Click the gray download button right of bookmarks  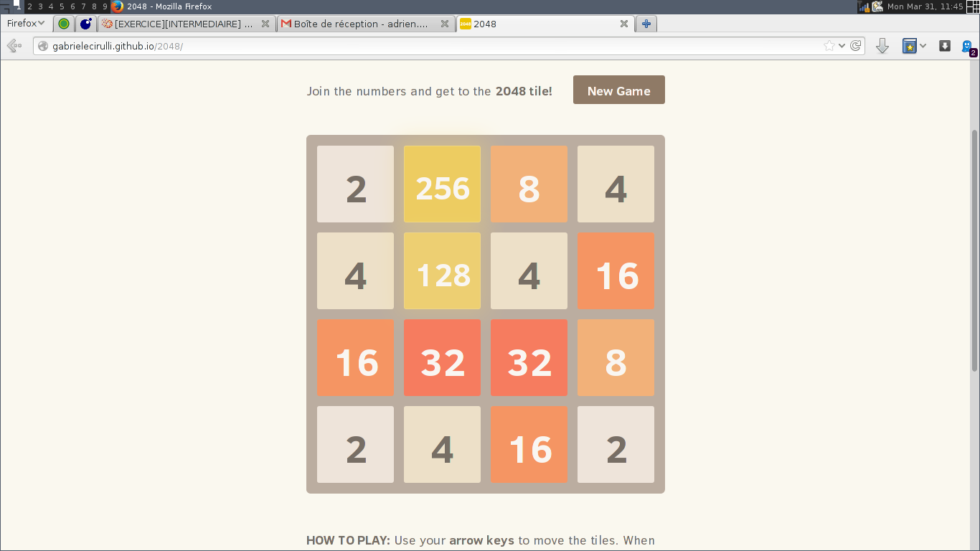point(944,45)
